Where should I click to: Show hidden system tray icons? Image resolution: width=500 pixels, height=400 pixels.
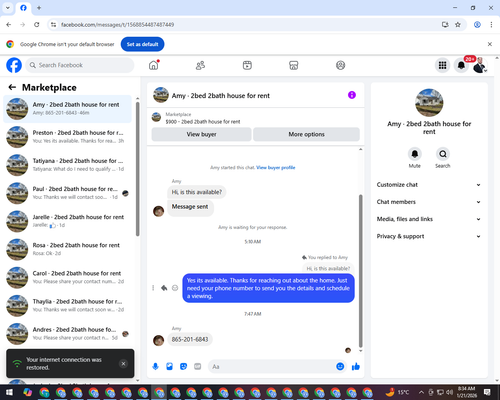pyautogui.click(x=421, y=392)
